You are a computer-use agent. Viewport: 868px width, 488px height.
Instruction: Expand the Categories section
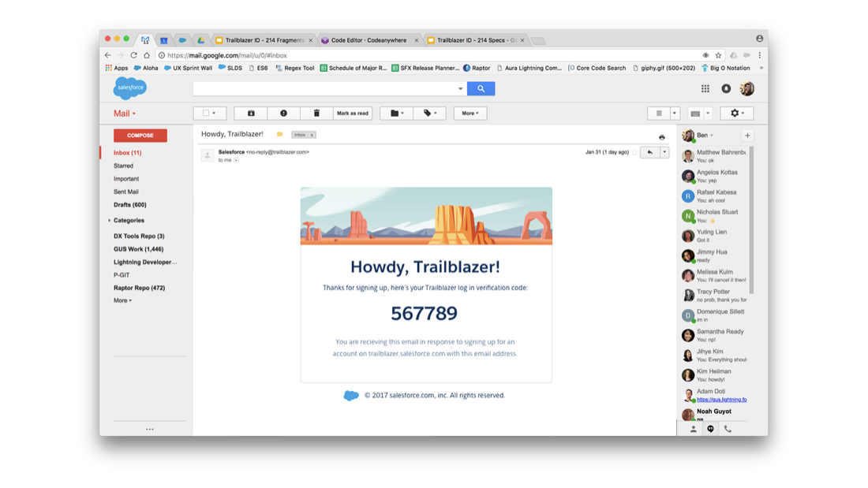(110, 220)
